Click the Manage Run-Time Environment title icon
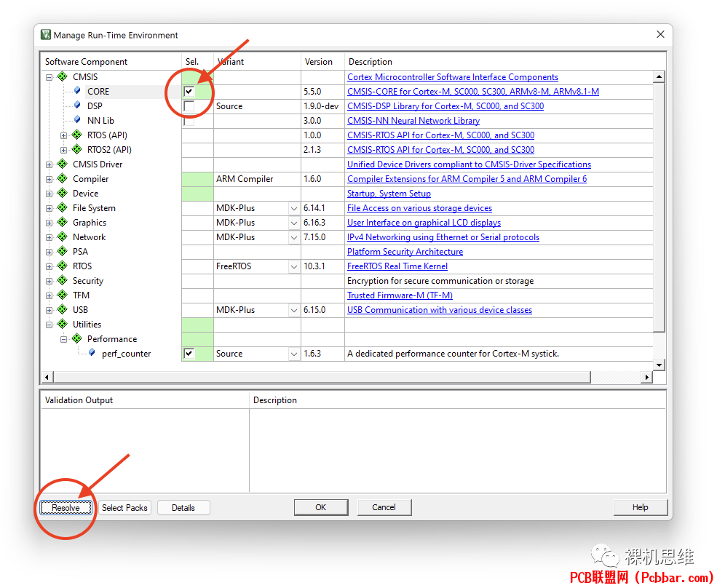Image resolution: width=717 pixels, height=588 pixels. click(x=46, y=35)
